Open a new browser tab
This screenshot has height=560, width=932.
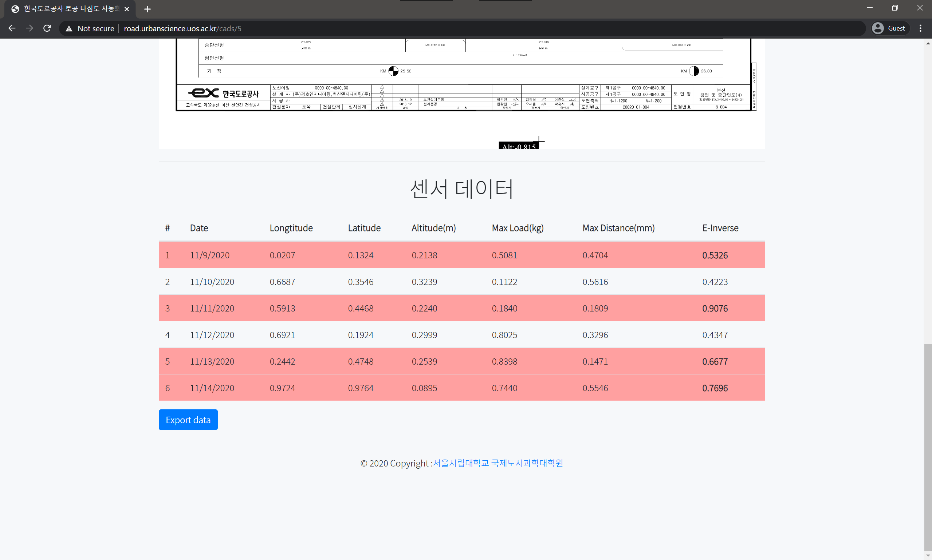[x=147, y=9]
